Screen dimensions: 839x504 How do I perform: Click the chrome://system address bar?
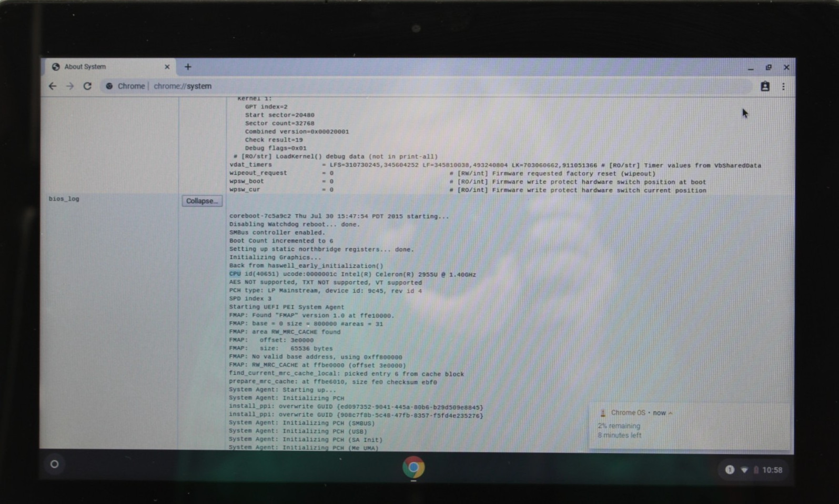(x=426, y=86)
